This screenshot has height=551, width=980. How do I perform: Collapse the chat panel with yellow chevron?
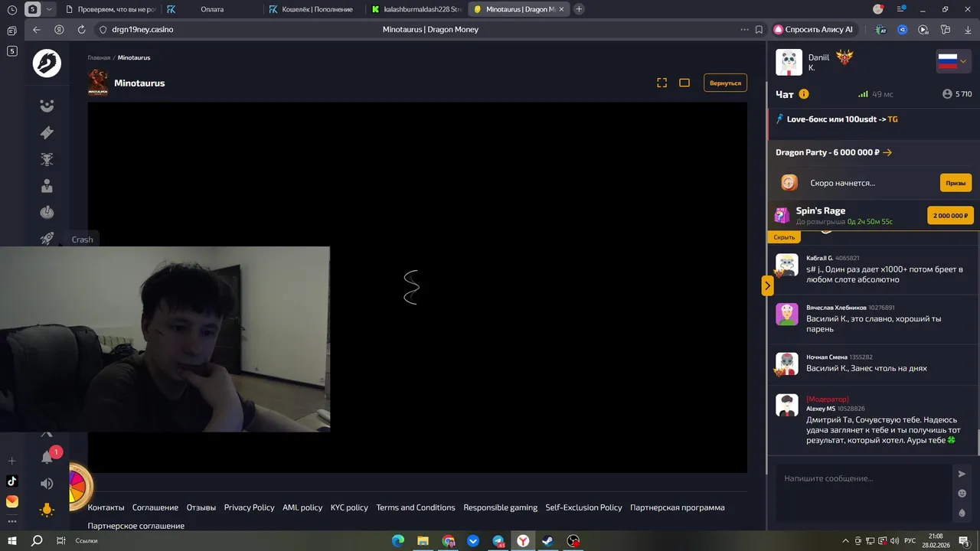pyautogui.click(x=767, y=285)
